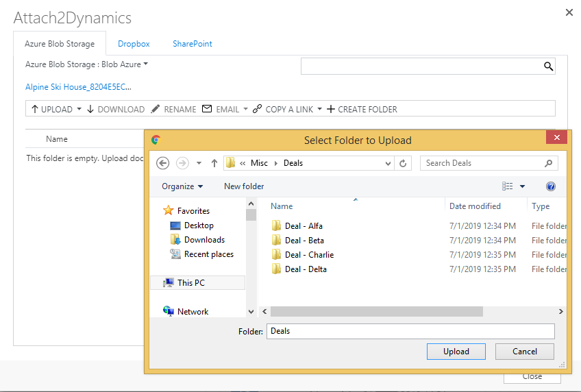
Task: Open help with the question mark icon
Action: 551,186
